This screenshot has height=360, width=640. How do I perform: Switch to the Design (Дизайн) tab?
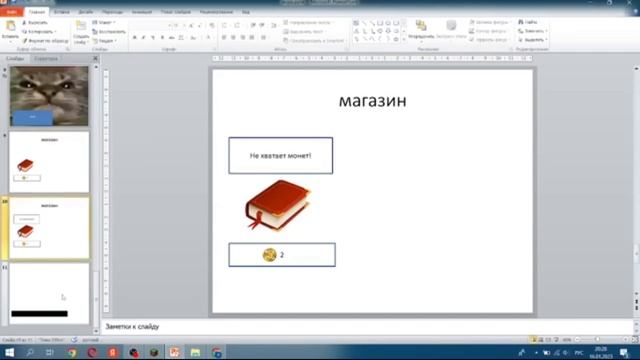click(85, 12)
